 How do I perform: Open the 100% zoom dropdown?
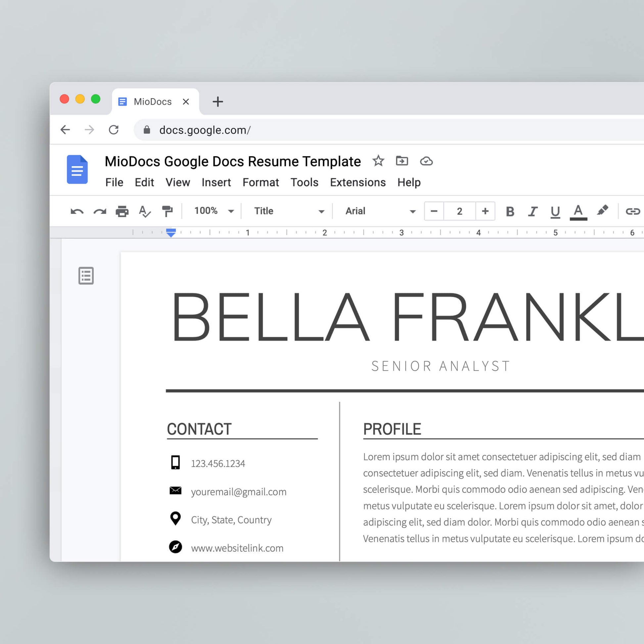coord(214,211)
